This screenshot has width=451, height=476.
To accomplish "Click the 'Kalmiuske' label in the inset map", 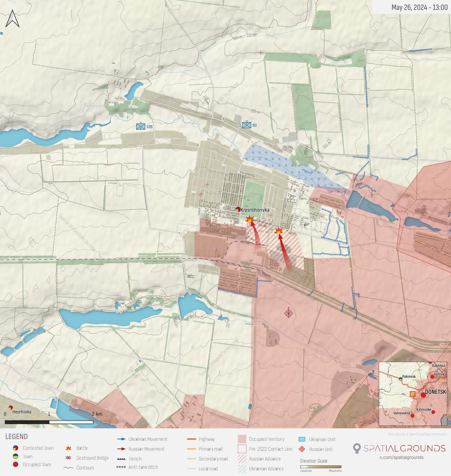I will pos(424,409).
